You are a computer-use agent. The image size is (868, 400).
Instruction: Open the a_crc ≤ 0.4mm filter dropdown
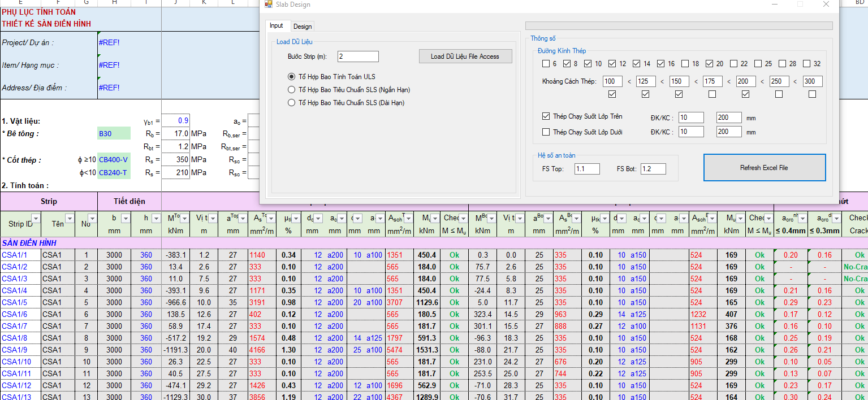point(802,219)
